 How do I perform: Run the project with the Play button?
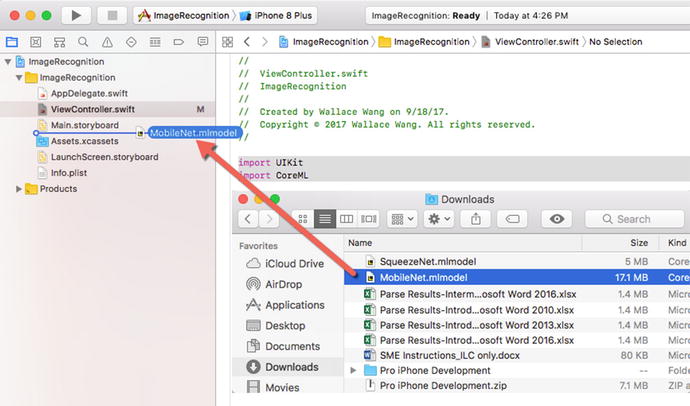click(x=76, y=15)
